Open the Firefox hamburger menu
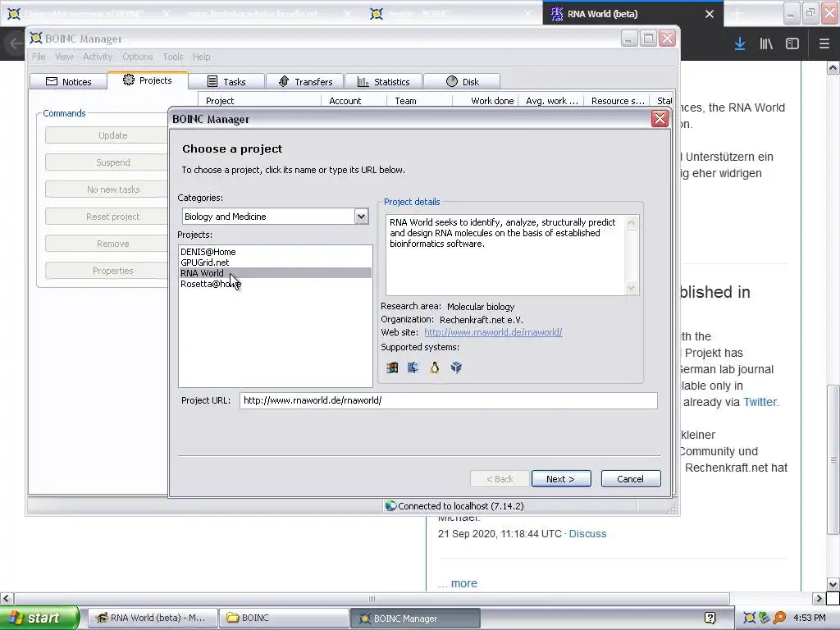The height and width of the screenshot is (630, 840). [x=824, y=44]
